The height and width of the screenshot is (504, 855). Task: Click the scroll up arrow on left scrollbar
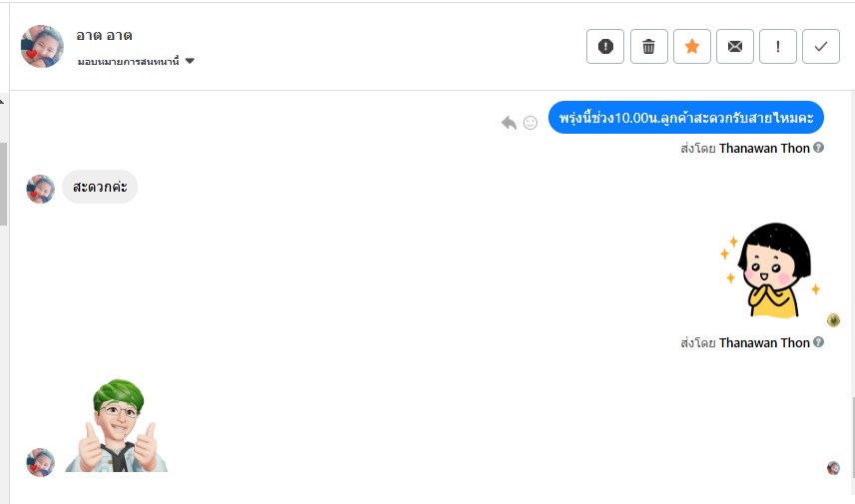3,102
